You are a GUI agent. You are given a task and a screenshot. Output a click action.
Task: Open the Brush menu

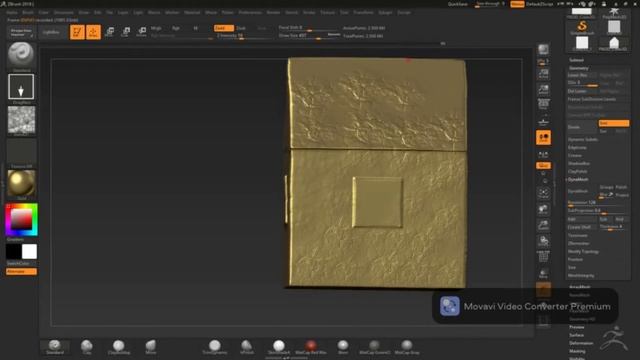coord(28,13)
